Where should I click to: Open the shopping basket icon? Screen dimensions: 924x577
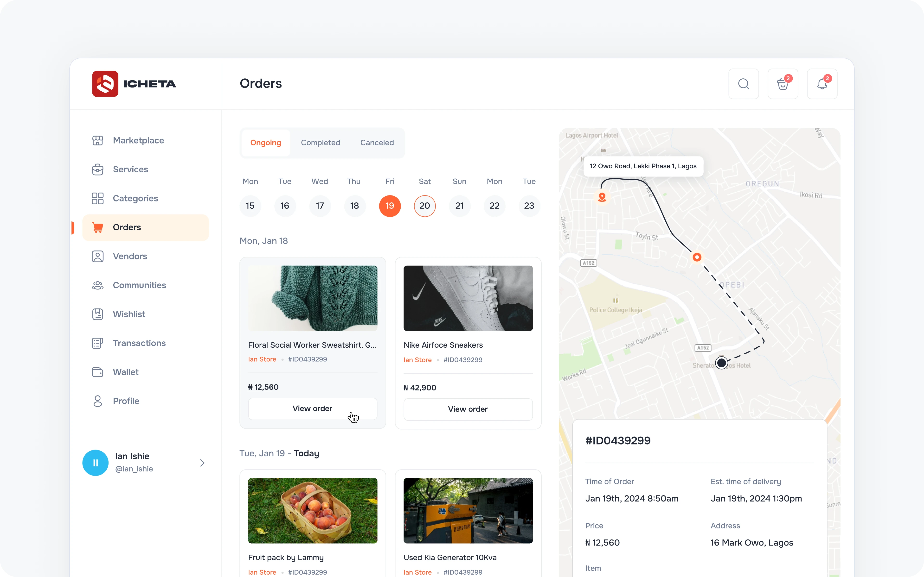(x=782, y=84)
